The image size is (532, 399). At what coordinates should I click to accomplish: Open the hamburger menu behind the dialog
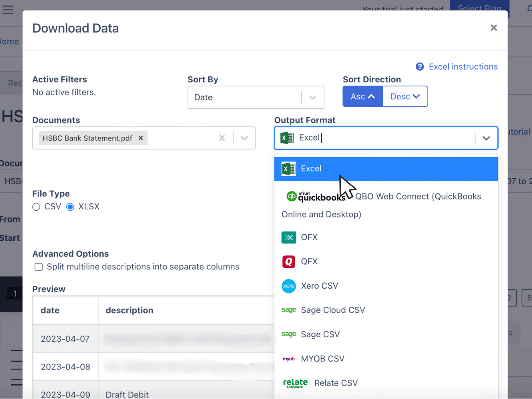coord(8,9)
